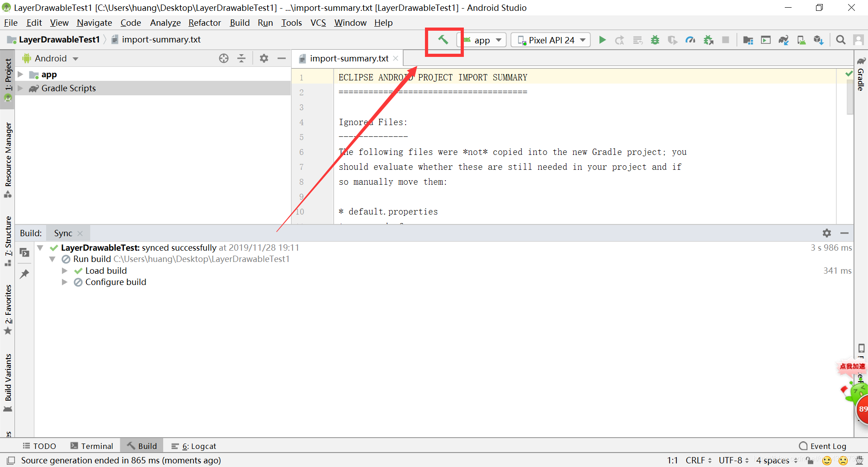Collapse all nodes in the Project panel

pyautogui.click(x=242, y=58)
